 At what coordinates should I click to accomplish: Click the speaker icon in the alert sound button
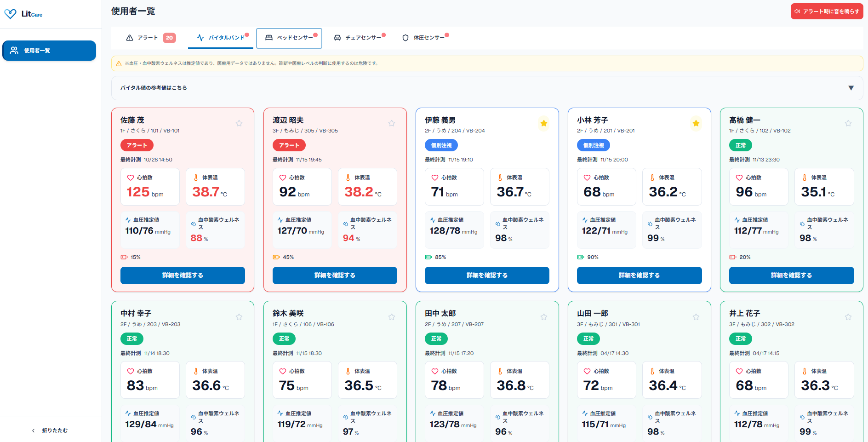pyautogui.click(x=798, y=11)
